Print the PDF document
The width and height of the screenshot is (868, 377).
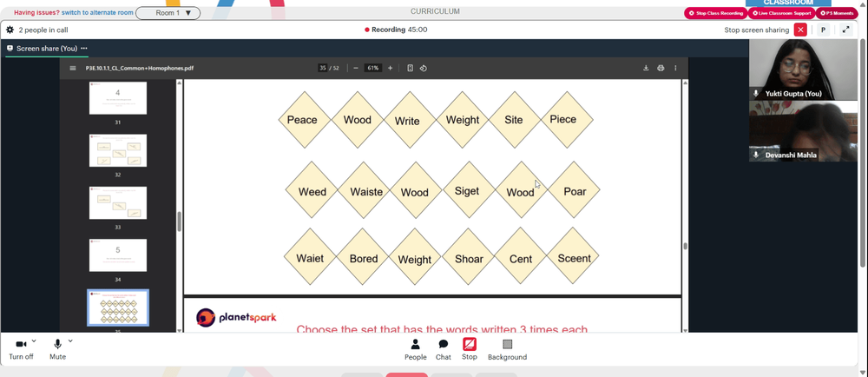pos(661,68)
